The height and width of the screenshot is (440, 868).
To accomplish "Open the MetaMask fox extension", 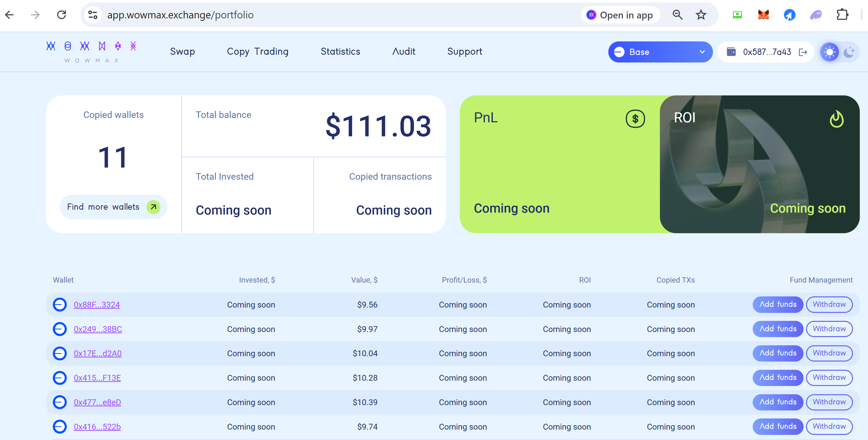I will click(763, 15).
